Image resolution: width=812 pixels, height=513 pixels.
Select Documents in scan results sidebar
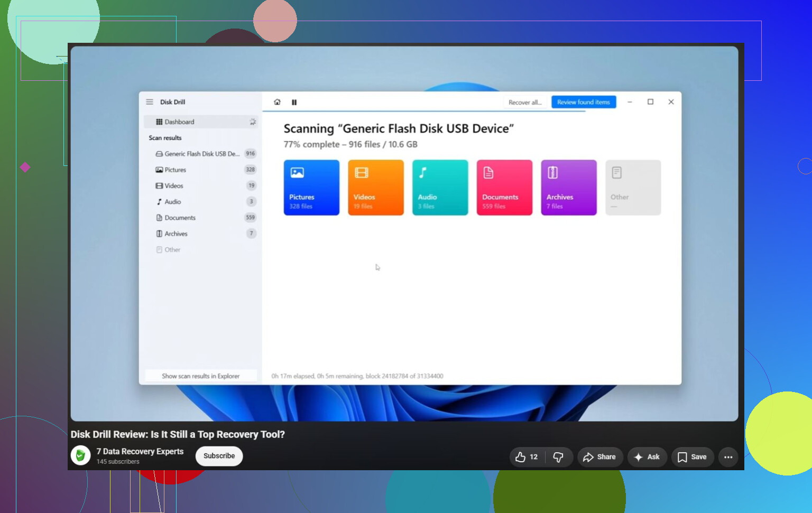pyautogui.click(x=201, y=218)
